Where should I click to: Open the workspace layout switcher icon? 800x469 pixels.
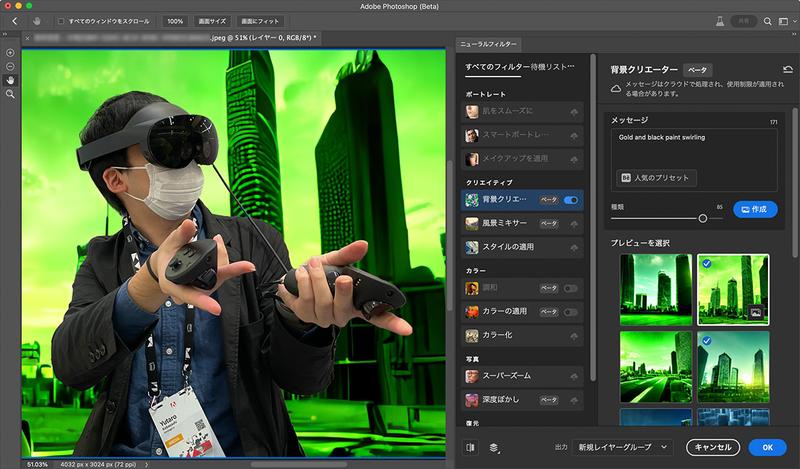click(784, 21)
